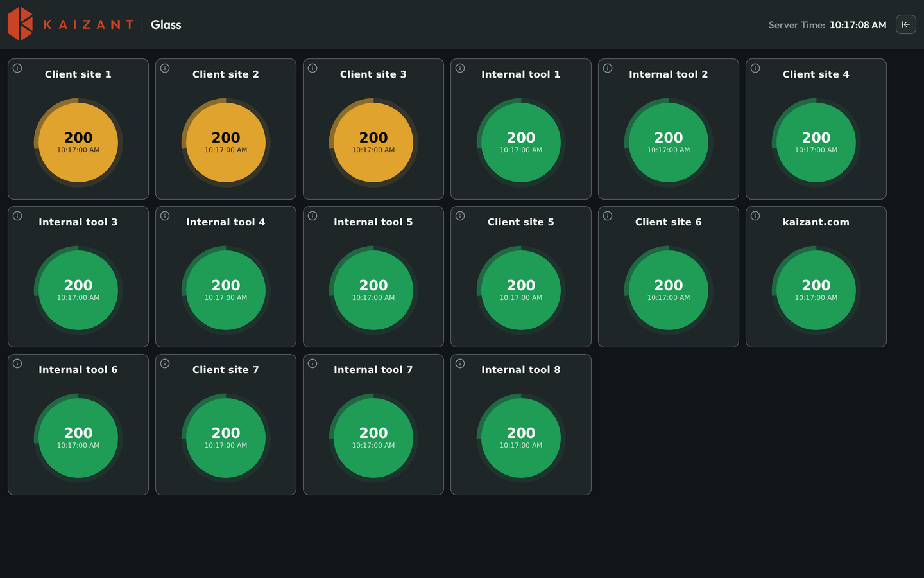Select the Client site 1 orange status circle

click(78, 143)
